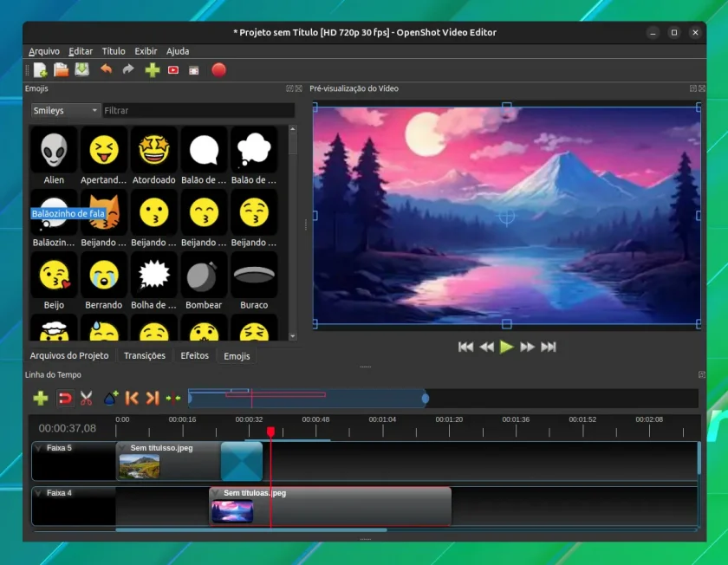Click the red Export Video button
728x565 pixels.
point(218,70)
